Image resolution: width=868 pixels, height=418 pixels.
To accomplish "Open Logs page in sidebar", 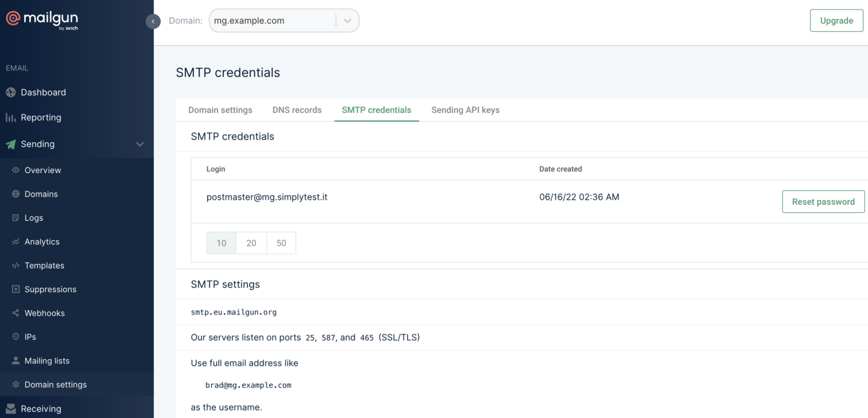I will (34, 218).
